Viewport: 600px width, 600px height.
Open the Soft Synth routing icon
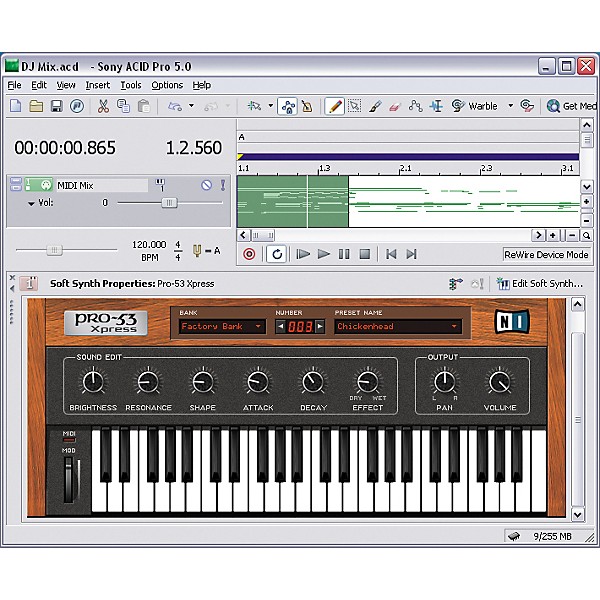pos(455,284)
